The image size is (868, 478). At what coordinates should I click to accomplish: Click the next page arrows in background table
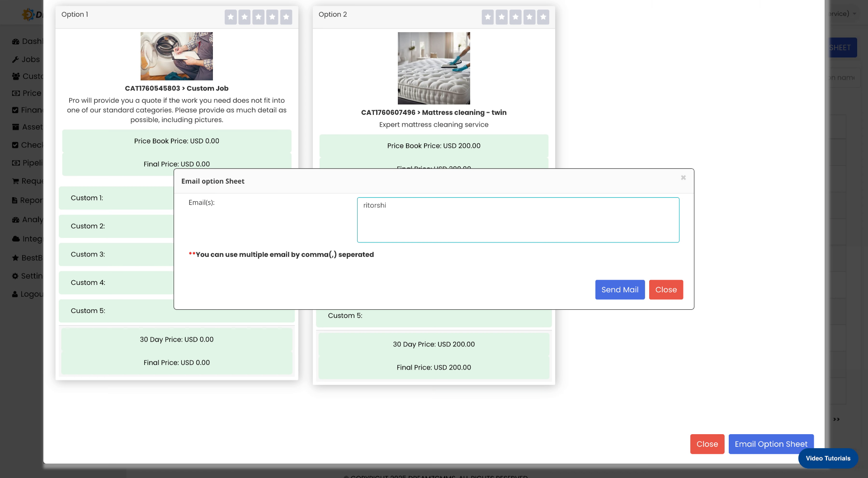(836, 419)
